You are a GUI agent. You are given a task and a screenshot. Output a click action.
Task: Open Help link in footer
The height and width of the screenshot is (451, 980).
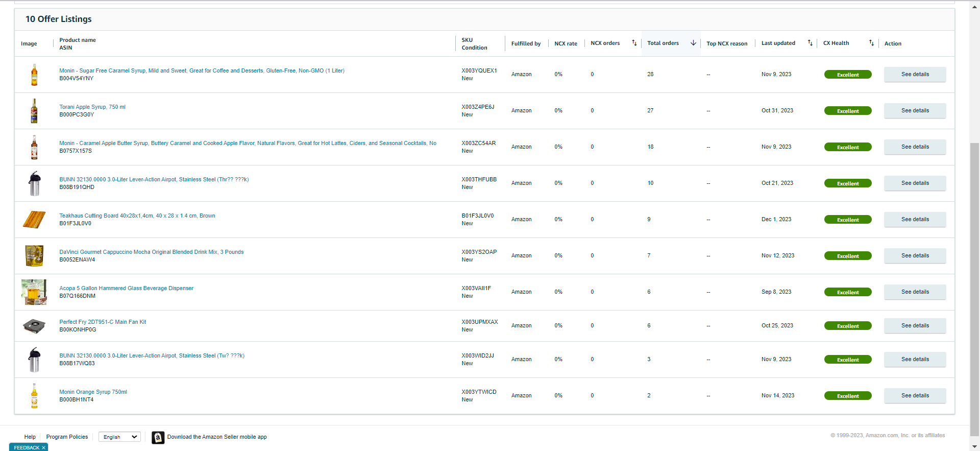click(x=30, y=437)
